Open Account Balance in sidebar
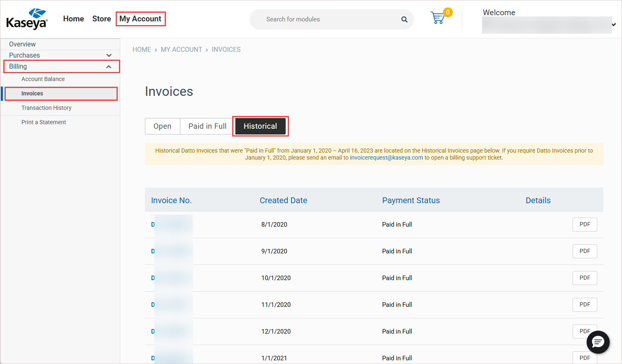The image size is (622, 364). tap(43, 79)
